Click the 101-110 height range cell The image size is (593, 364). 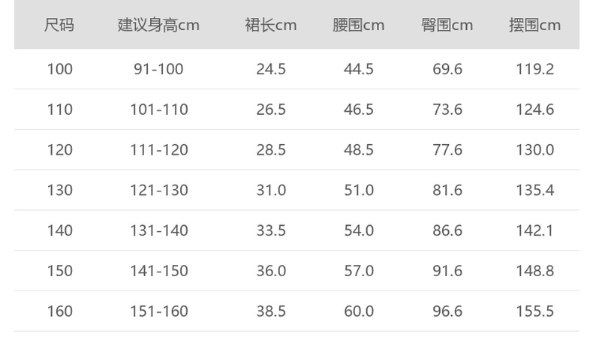[x=158, y=110]
